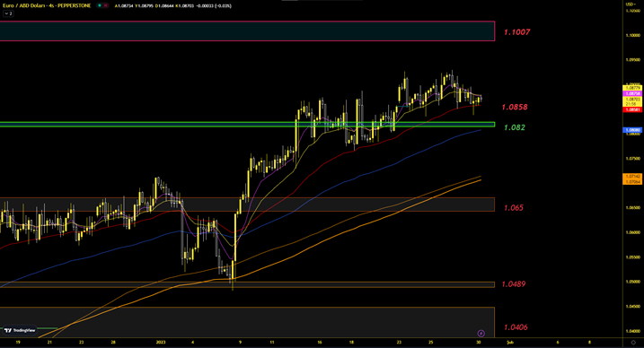
Task: Click the TradingView logo badge
Action: point(19,330)
